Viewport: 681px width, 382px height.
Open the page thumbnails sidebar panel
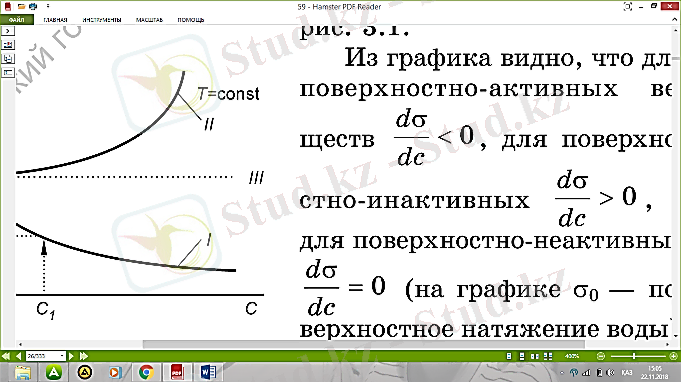[x=8, y=44]
